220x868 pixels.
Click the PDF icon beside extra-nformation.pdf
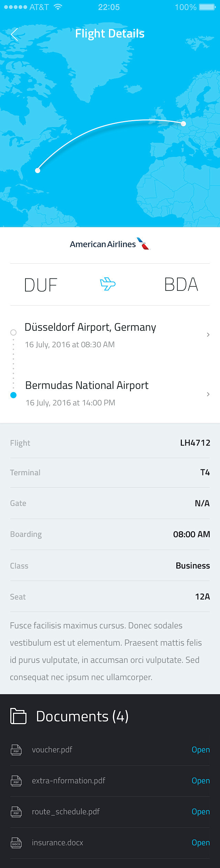tap(16, 781)
